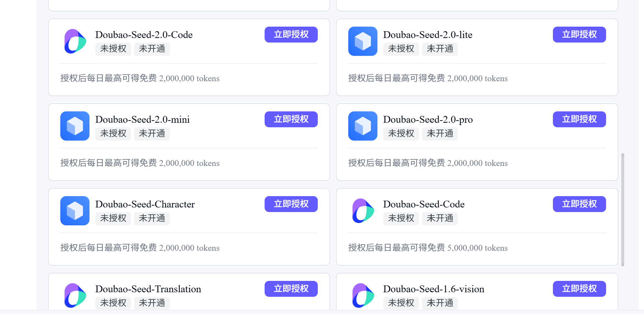This screenshot has width=644, height=314.
Task: Authorize Doubao-Seed-2.0-Code with 立即授权
Action: click(x=291, y=34)
